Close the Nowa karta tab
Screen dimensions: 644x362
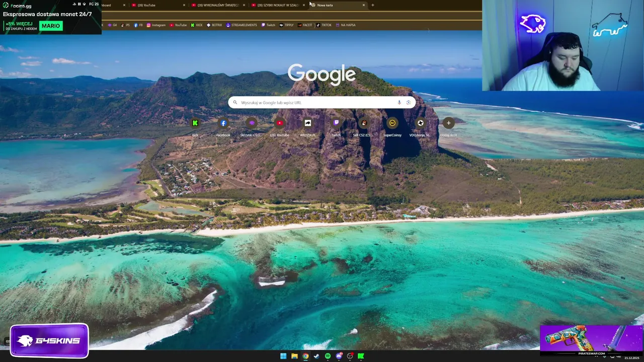click(364, 5)
